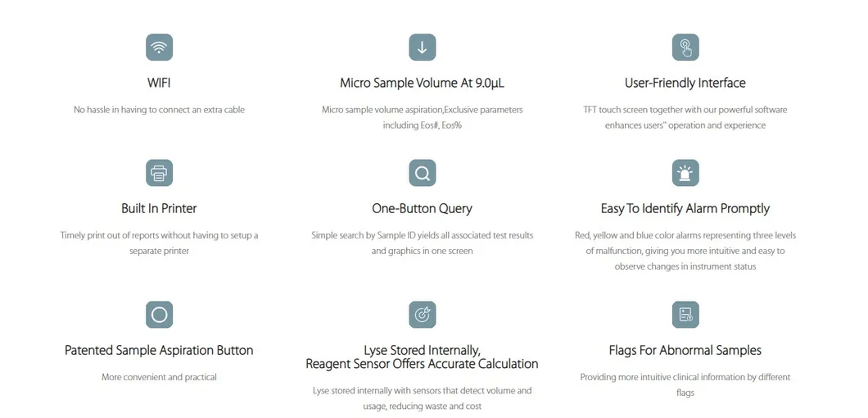
Task: Click the target Lyse Stored Internally icon
Action: pos(422,315)
